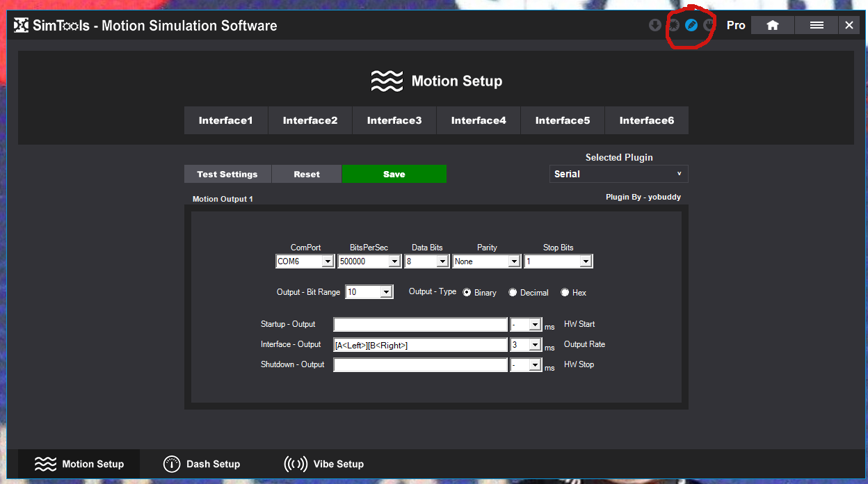The image size is (868, 484).
Task: Click the 'Motion Output 1' label
Action: pyautogui.click(x=223, y=199)
